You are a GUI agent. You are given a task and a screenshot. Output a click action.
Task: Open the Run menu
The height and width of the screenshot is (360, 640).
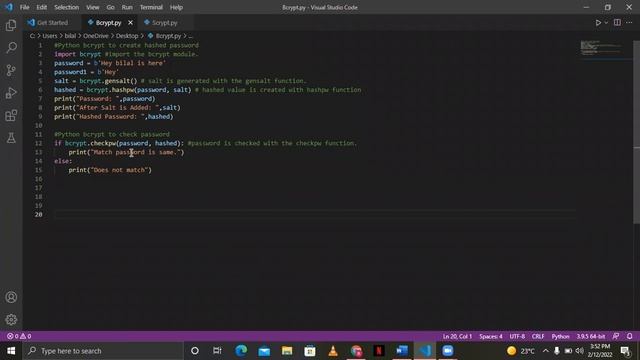point(127,7)
